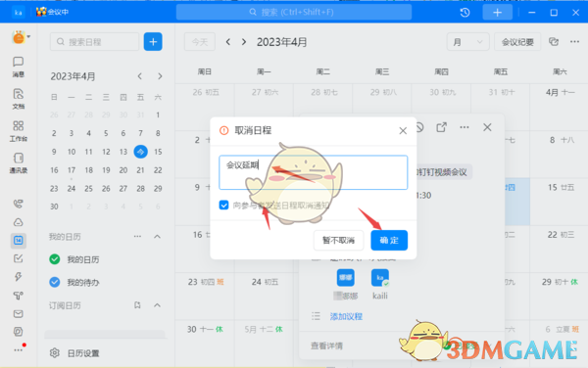Go to next month in main calendar
This screenshot has height=368, width=588.
pos(244,41)
